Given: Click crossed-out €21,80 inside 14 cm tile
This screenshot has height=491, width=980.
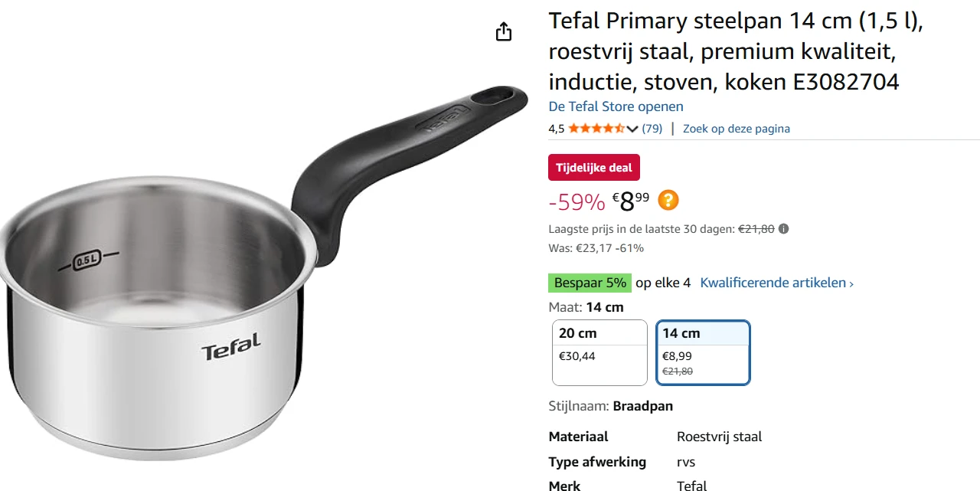Looking at the screenshot, I should pyautogui.click(x=676, y=371).
